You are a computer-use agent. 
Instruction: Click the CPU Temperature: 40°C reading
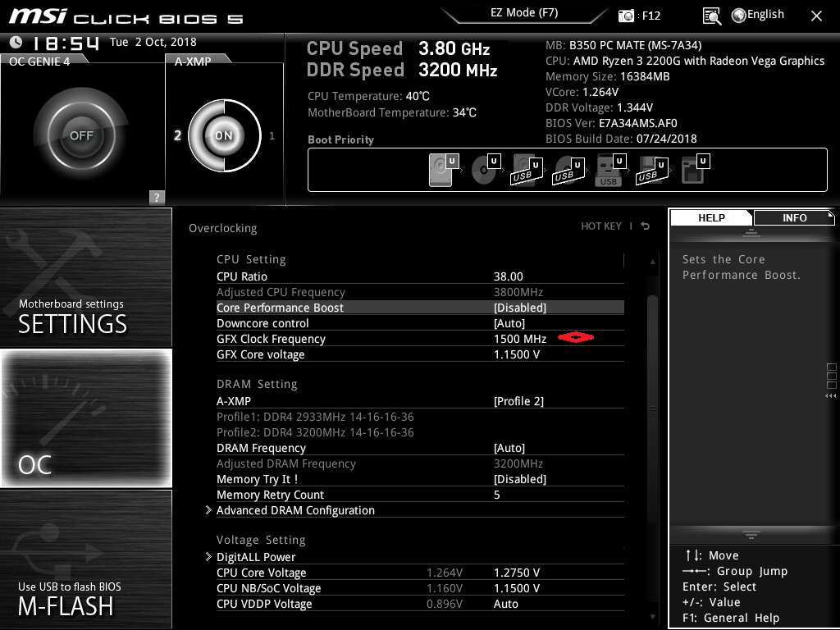click(x=368, y=96)
